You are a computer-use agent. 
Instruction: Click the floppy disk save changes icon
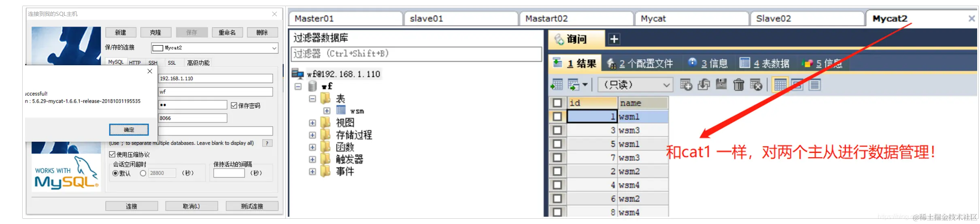click(x=721, y=85)
